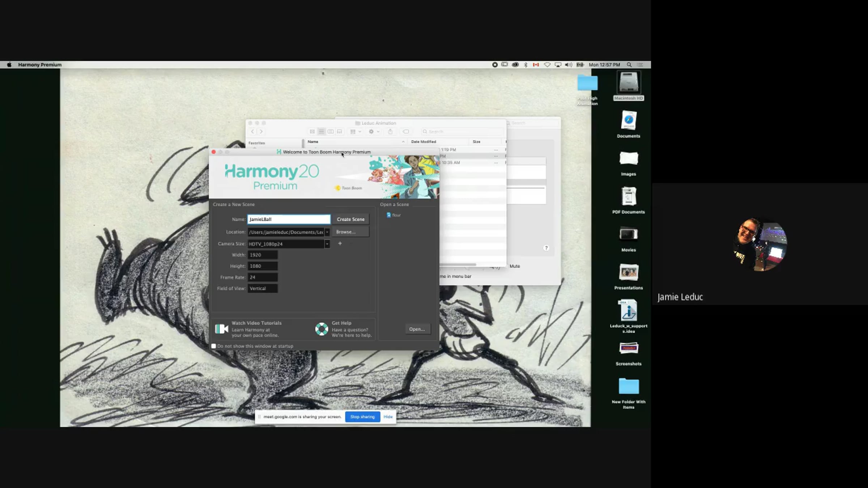Click into the scene Name text field
This screenshot has height=488, width=868.
289,219
